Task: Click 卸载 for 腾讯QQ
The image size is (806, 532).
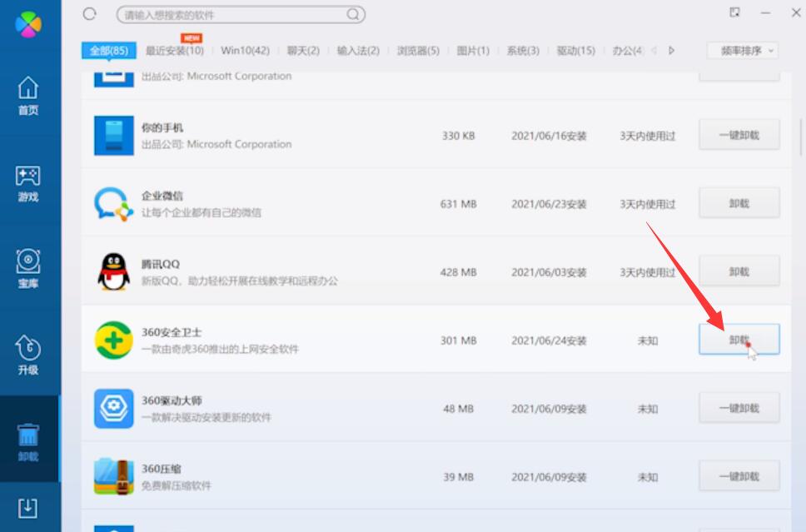Action: (x=739, y=271)
